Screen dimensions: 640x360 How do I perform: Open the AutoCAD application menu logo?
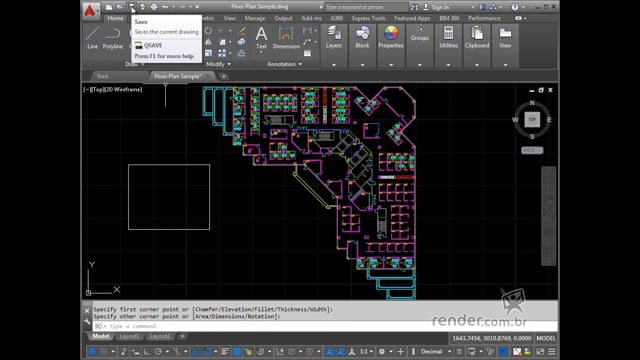click(90, 10)
